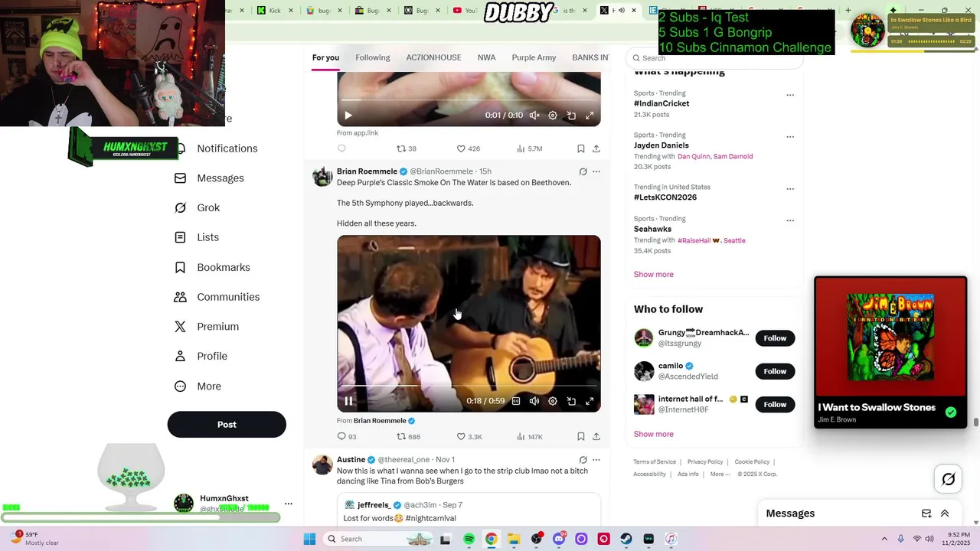Repost the top post with 38 reposts
The image size is (980, 551).
click(406, 148)
